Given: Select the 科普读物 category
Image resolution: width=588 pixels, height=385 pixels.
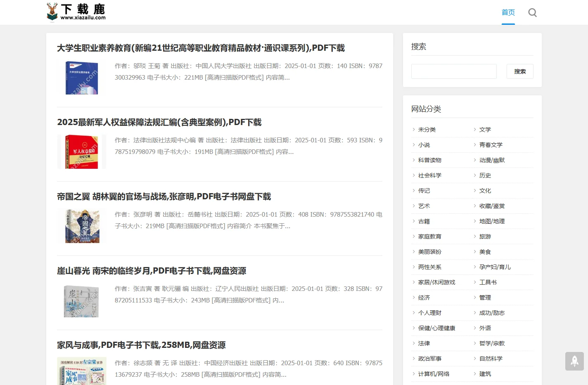Looking at the screenshot, I should pos(430,160).
